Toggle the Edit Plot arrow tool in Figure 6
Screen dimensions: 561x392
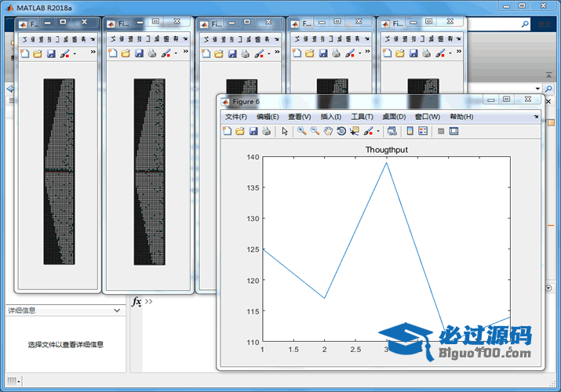point(285,131)
